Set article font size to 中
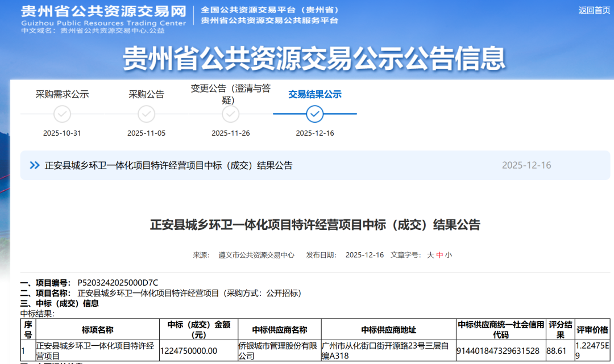The height and width of the screenshot is (364, 614). point(439,255)
